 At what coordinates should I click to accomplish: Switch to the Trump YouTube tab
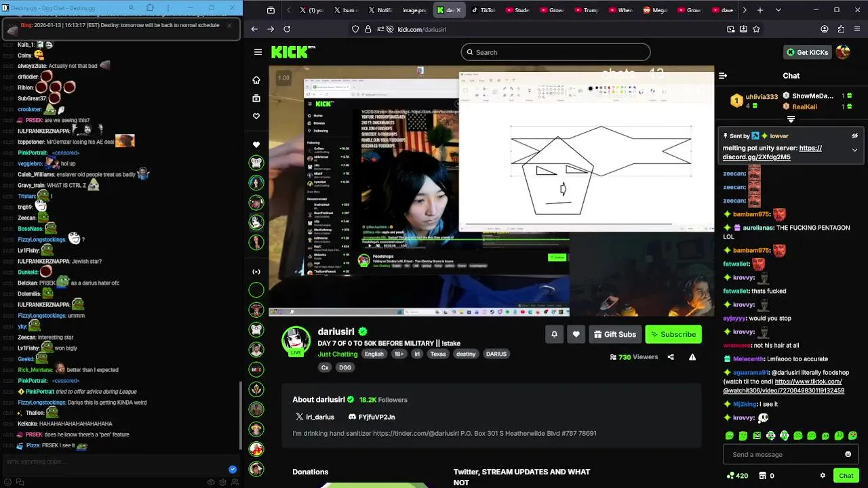(586, 10)
